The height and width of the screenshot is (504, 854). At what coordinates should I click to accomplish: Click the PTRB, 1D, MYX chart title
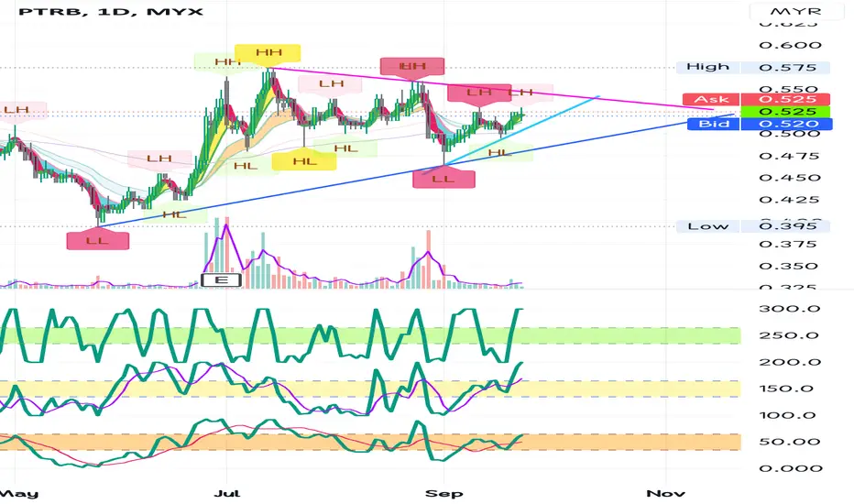[111, 11]
